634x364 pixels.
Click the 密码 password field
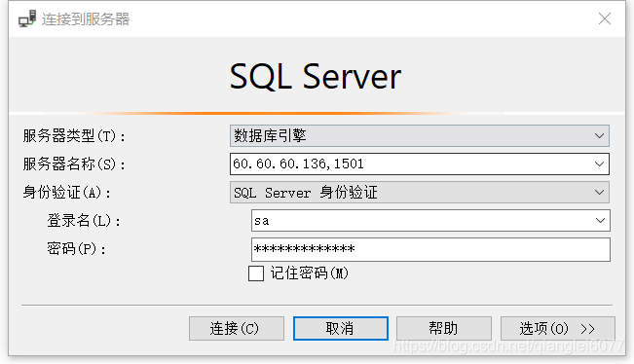[x=430, y=249]
